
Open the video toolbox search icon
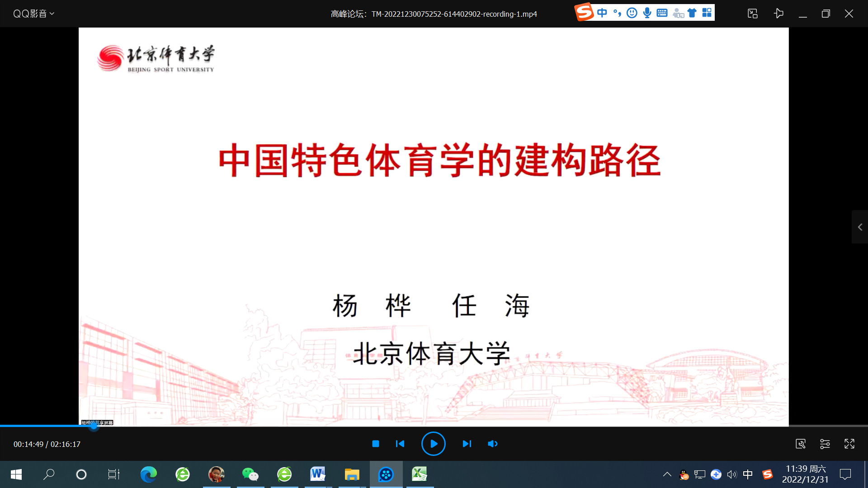click(800, 444)
